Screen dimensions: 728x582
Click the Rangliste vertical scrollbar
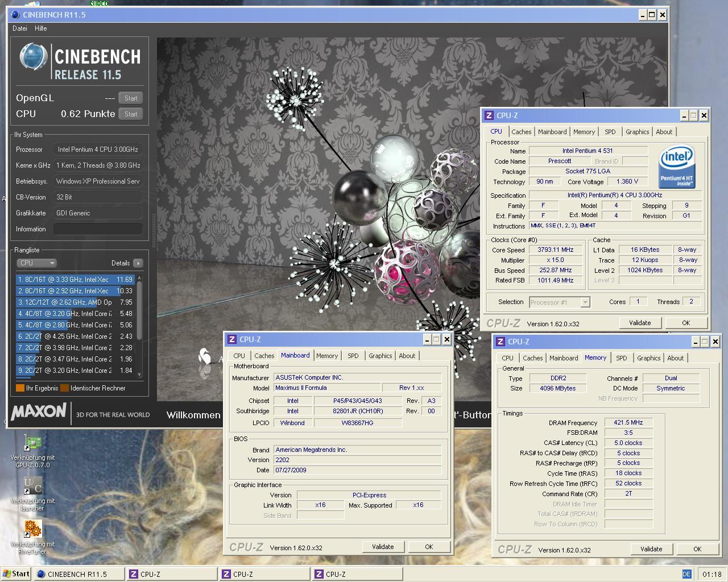point(139,327)
